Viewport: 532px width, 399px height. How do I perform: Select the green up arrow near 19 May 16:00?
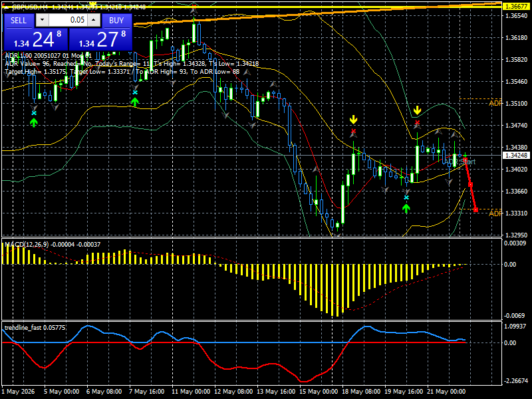[406, 208]
